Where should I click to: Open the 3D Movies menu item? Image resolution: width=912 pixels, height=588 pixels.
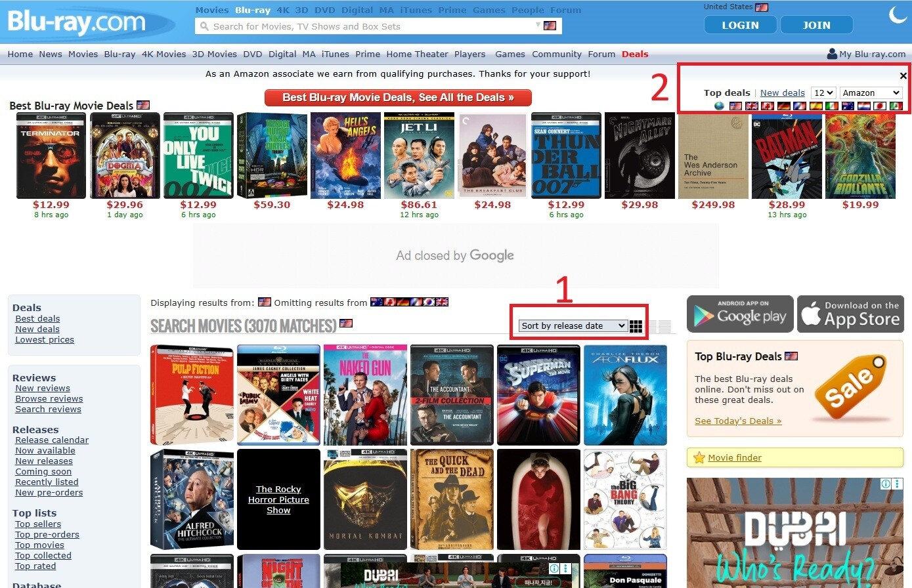[x=214, y=54]
